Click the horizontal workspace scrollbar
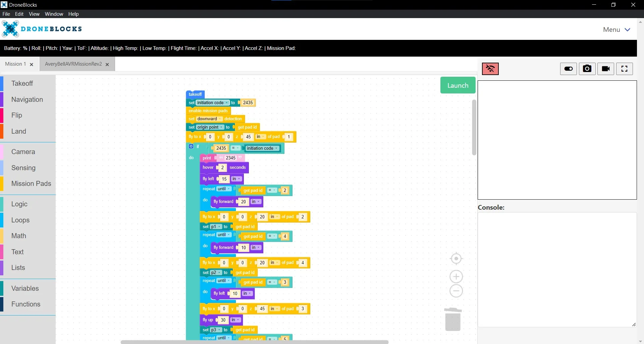Viewport: 644px width, 344px height. point(254,342)
